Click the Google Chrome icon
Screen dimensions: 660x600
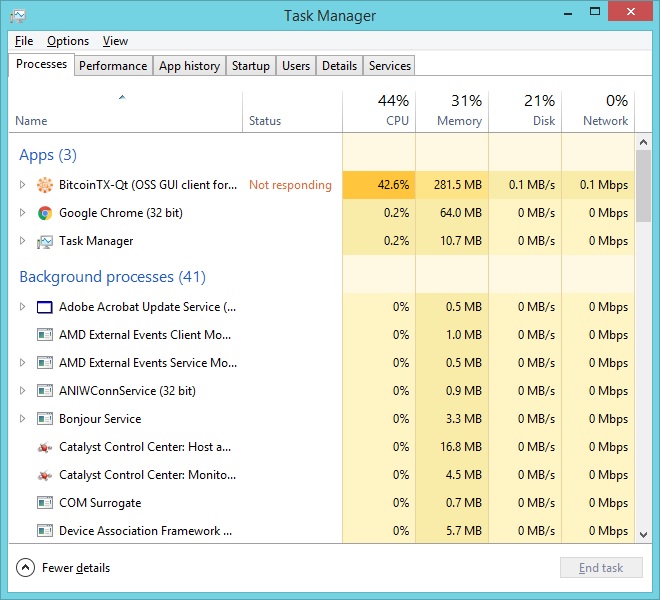45,213
